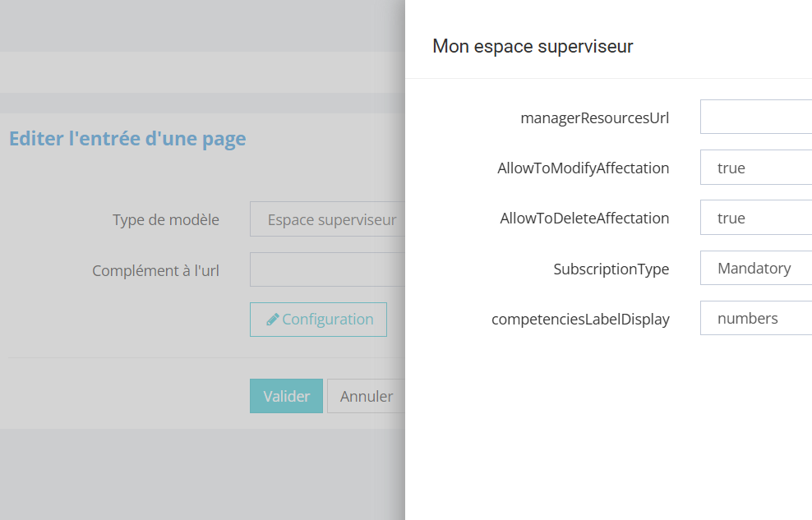Click the Mon espace superviseur panel title
Viewport: 812px width, 520px height.
[x=533, y=46]
